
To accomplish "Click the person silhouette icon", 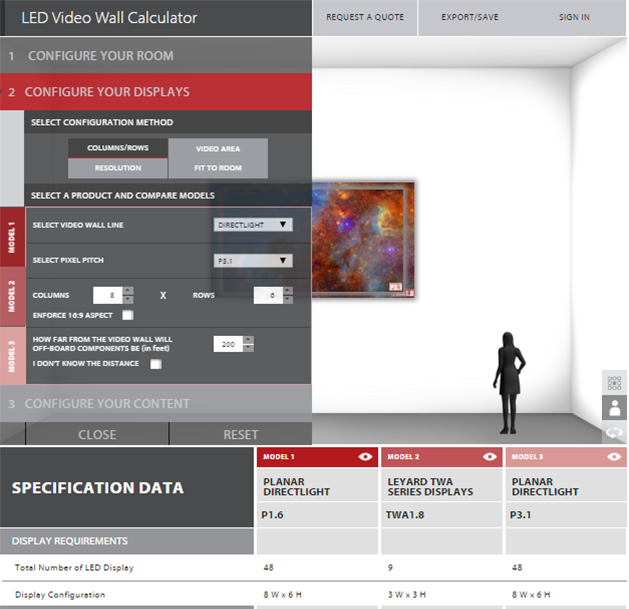I will coord(614,408).
